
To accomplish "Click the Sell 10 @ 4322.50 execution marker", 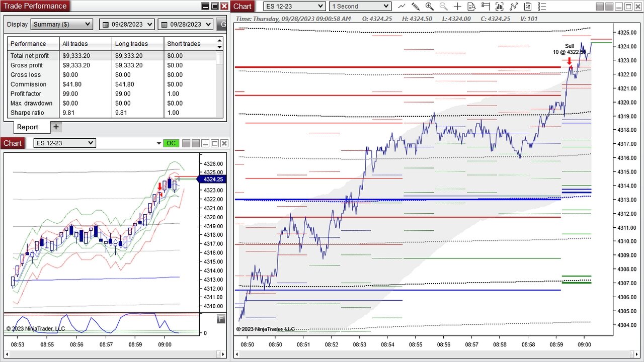I will pyautogui.click(x=569, y=61).
